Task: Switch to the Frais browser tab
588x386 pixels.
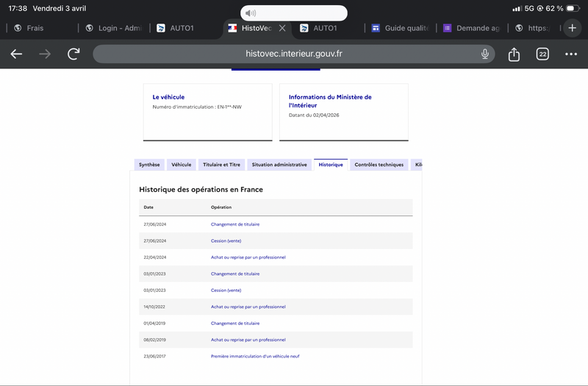Action: coord(35,28)
